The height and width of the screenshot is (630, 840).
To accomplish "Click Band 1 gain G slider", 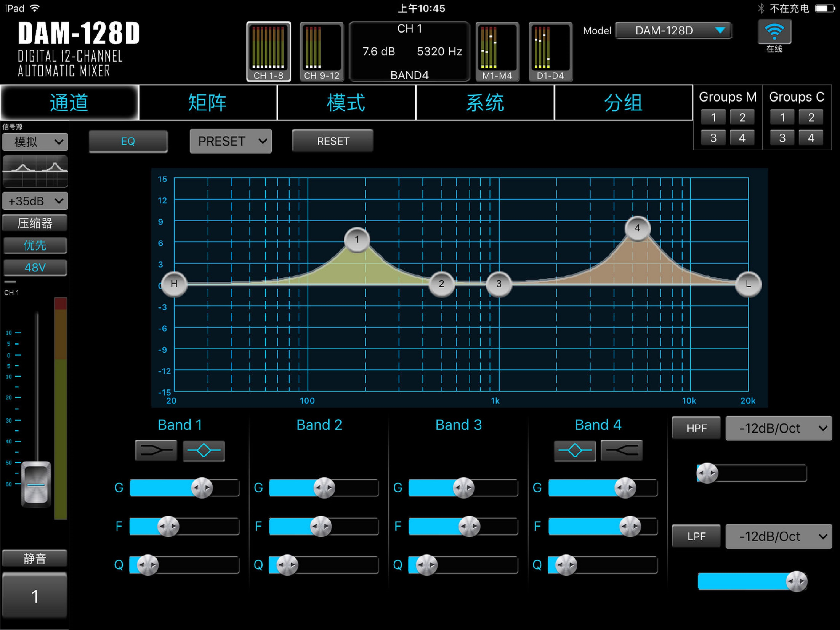I will (184, 488).
